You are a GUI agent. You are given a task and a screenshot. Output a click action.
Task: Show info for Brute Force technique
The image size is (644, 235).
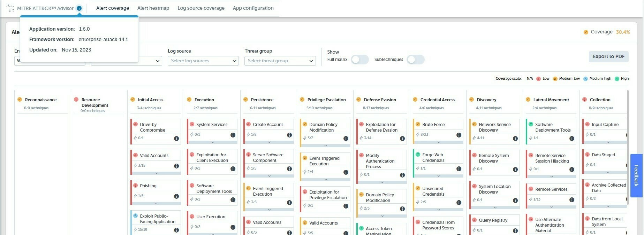[459, 135]
